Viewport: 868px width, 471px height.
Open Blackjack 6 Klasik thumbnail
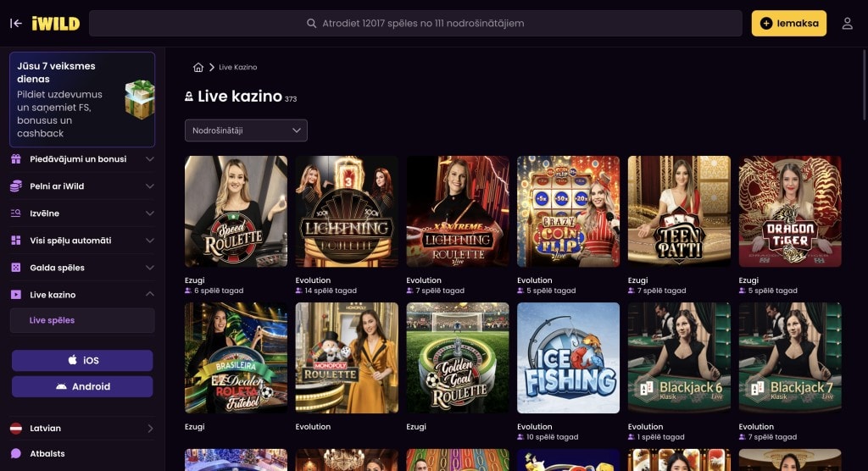[679, 357]
